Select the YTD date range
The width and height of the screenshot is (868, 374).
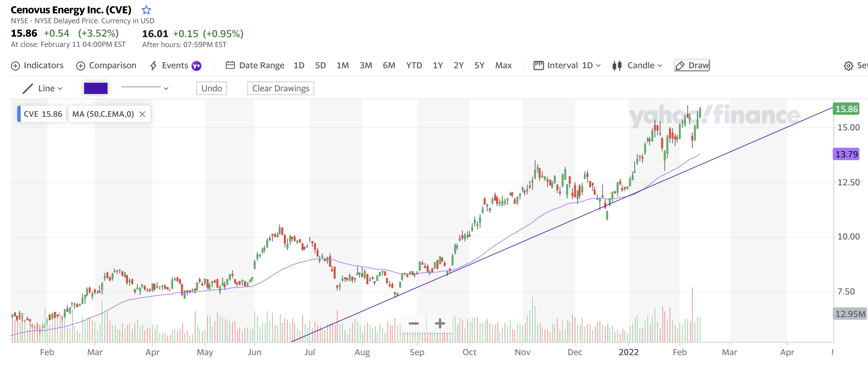(x=414, y=65)
